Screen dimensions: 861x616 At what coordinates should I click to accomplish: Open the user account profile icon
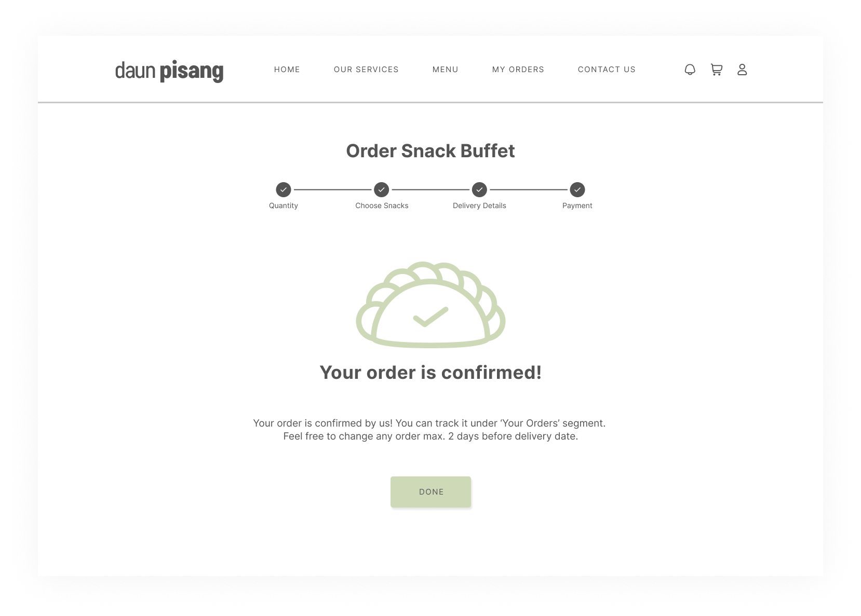point(742,70)
